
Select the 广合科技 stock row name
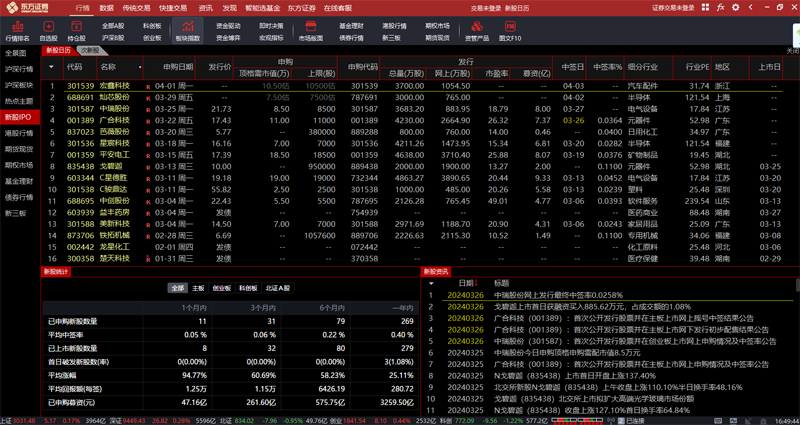[x=114, y=120]
